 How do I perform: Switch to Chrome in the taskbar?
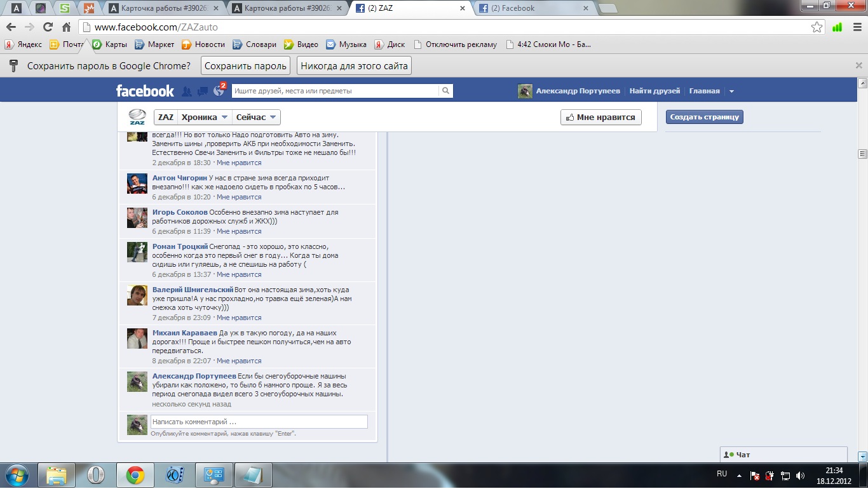(x=135, y=475)
